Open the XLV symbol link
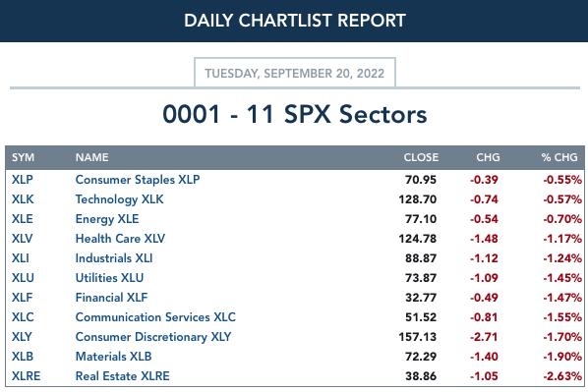This screenshot has height=392, width=588. (x=23, y=239)
